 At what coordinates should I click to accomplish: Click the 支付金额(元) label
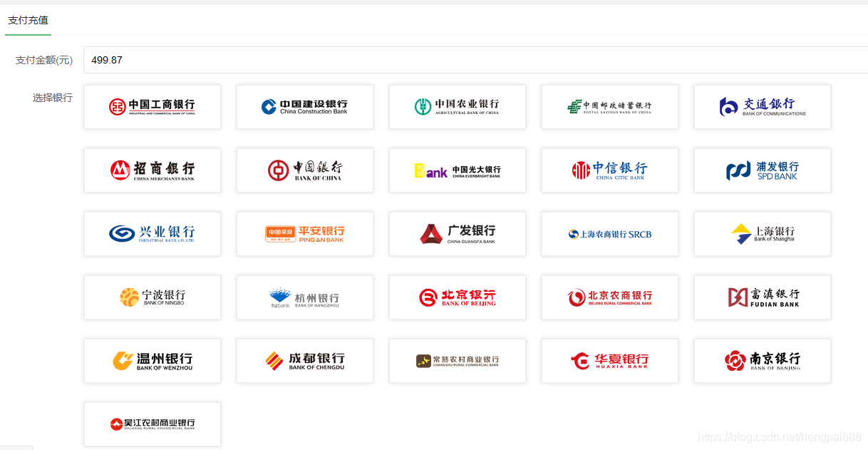pos(44,60)
